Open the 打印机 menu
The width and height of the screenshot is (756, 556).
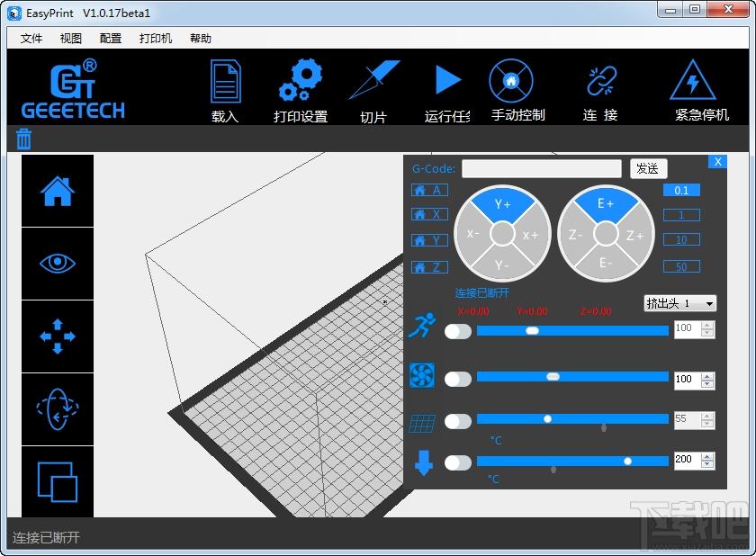coord(156,39)
